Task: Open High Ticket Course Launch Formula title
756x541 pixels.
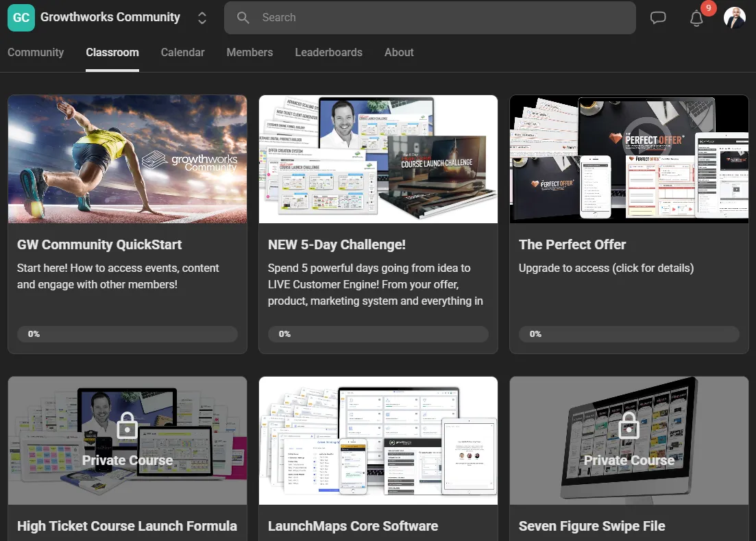Action: (x=127, y=526)
